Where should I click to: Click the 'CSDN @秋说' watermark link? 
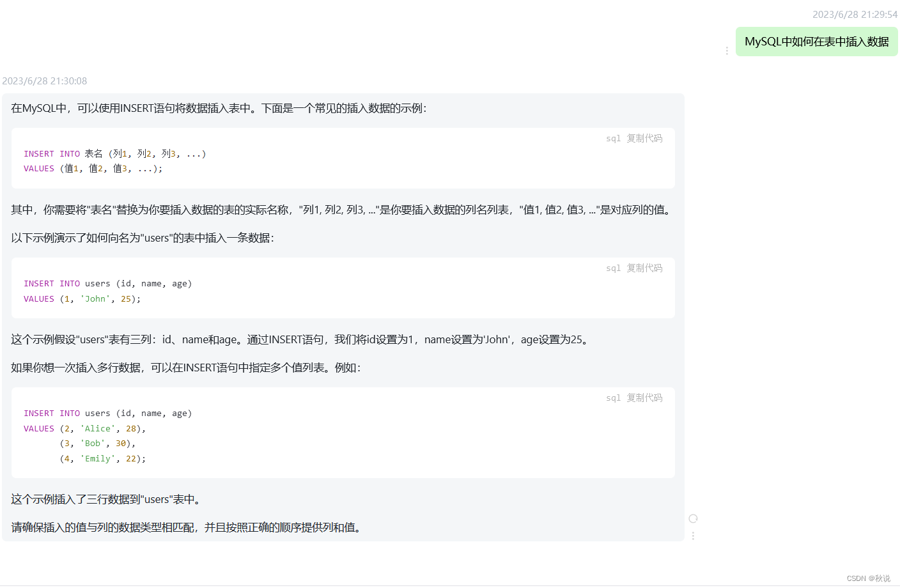click(x=869, y=578)
